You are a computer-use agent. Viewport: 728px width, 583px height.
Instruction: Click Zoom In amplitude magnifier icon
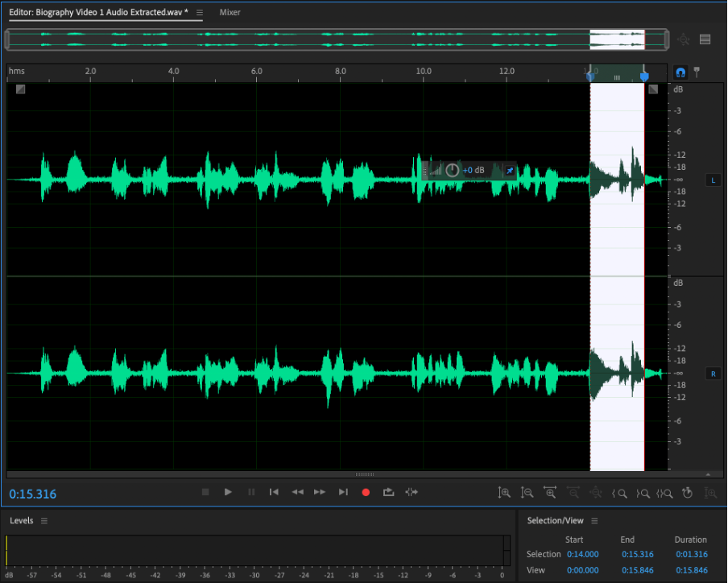[x=504, y=493]
